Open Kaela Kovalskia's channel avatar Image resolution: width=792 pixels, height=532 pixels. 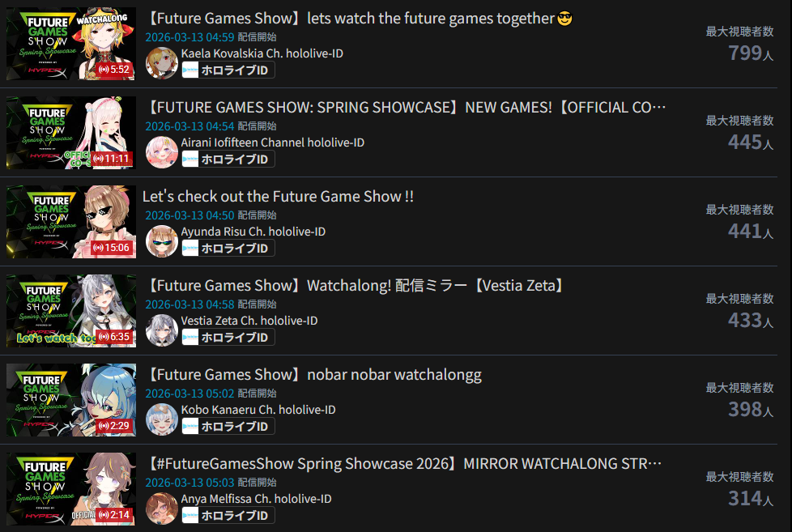[x=162, y=63]
